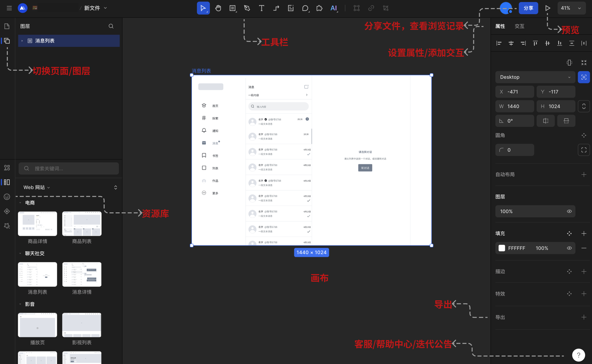The height and width of the screenshot is (364, 592).
Task: Select the Hand pan tool
Action: pos(218,8)
